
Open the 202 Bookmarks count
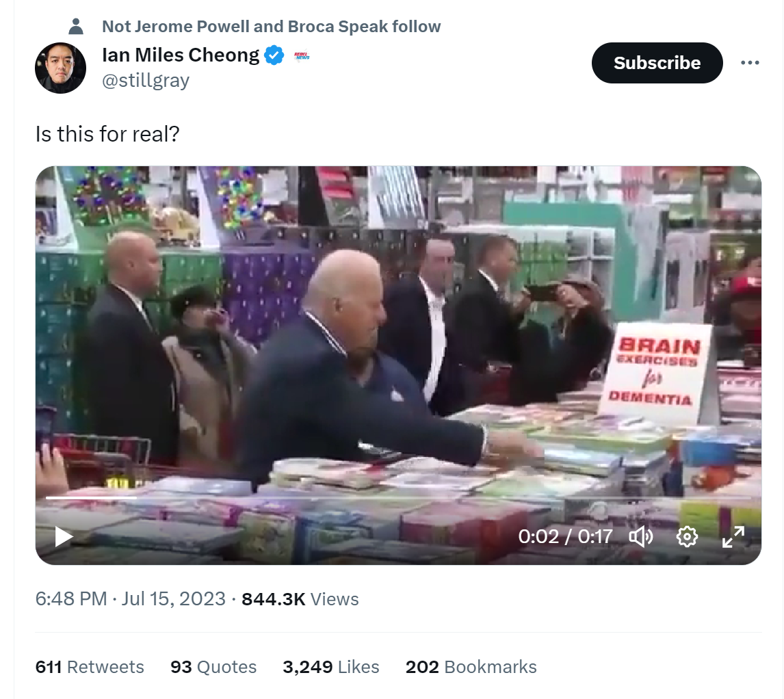pyautogui.click(x=471, y=667)
